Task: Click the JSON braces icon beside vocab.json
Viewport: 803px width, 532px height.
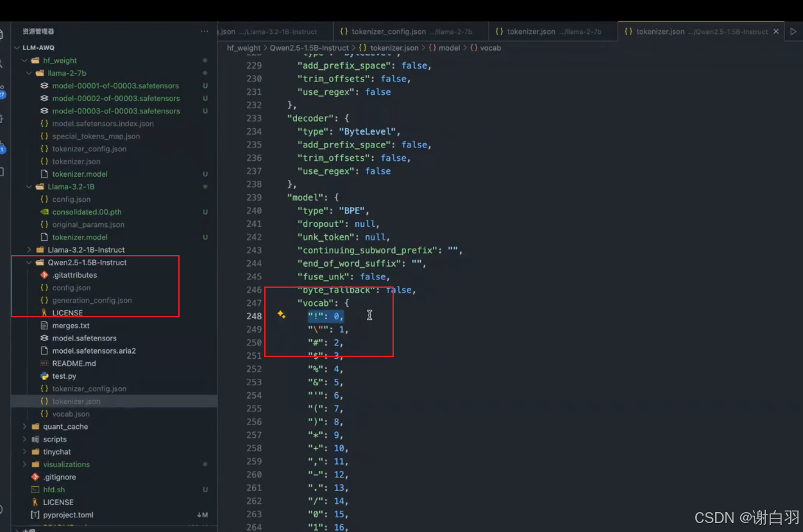Action: (44, 414)
